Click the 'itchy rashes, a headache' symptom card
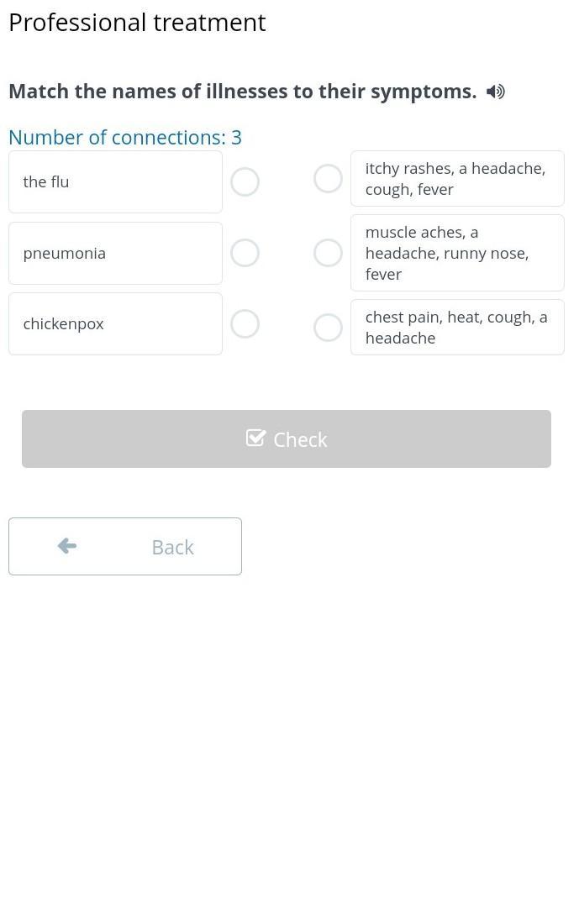This screenshot has width=579, height=924. click(x=457, y=178)
